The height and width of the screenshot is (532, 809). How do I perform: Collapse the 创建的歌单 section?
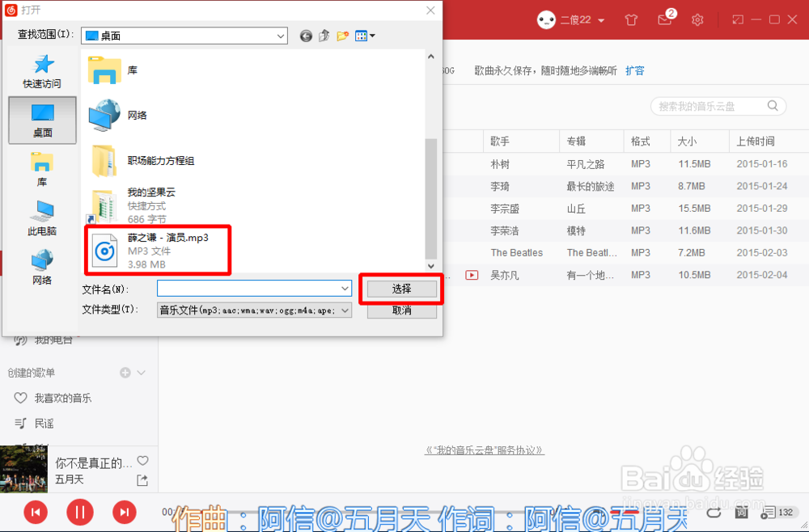142,372
